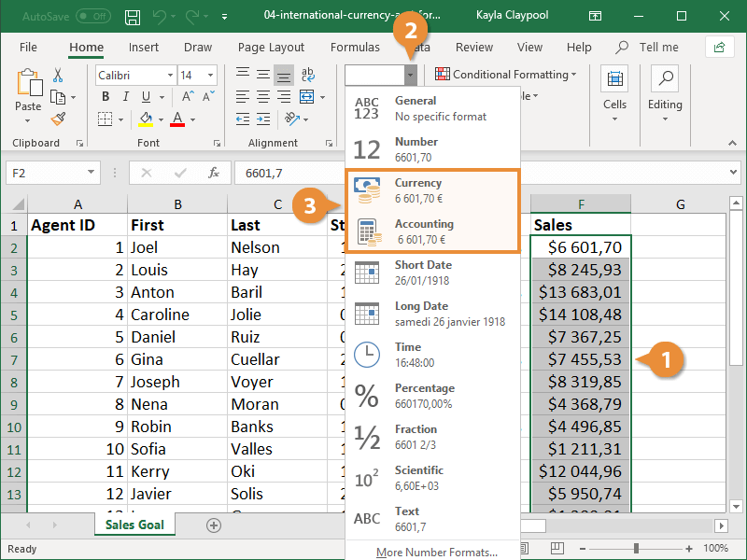The width and height of the screenshot is (747, 560).
Task: Center text horizontally
Action: click(x=263, y=97)
